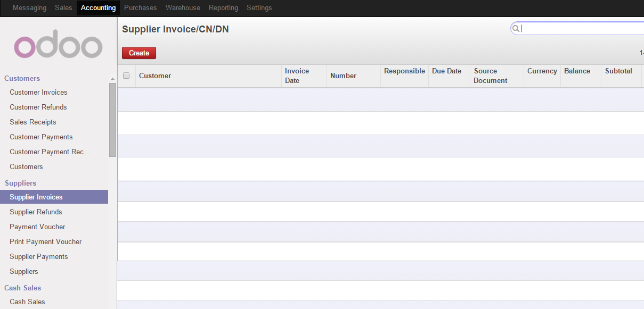Open Sales Receipts
This screenshot has width=644, height=309.
tap(32, 122)
